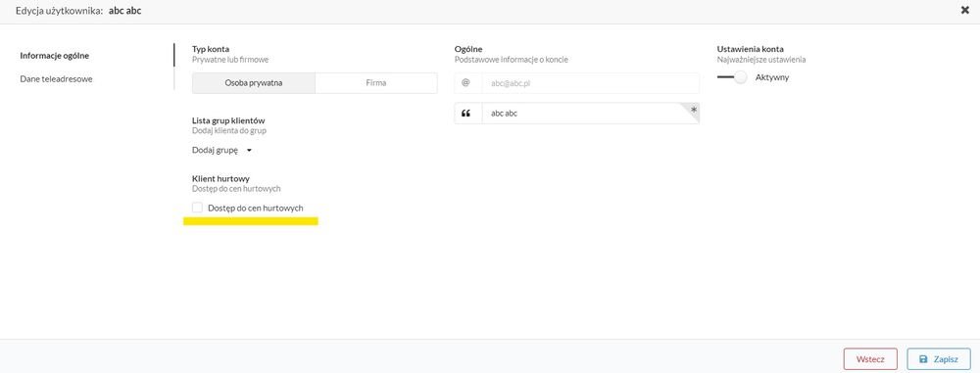The image size is (980, 373).
Task: Open the Informacje ogólne section
Action: pos(54,56)
